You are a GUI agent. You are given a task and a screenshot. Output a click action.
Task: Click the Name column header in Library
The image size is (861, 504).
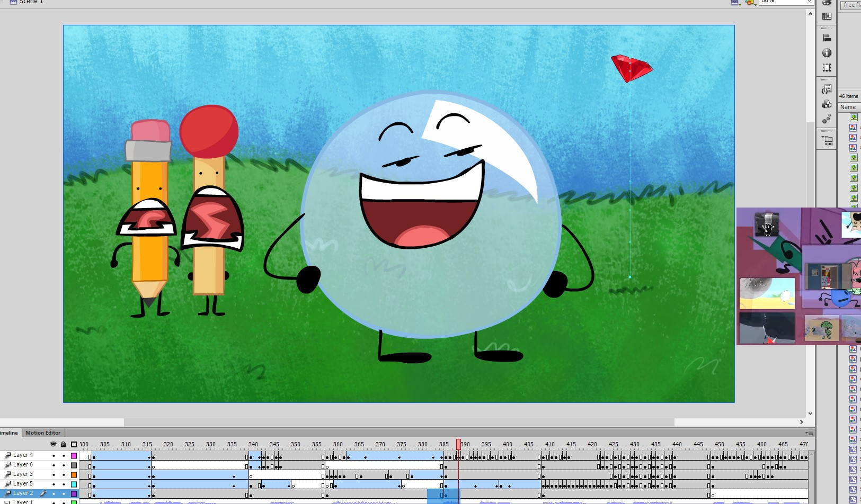(849, 107)
